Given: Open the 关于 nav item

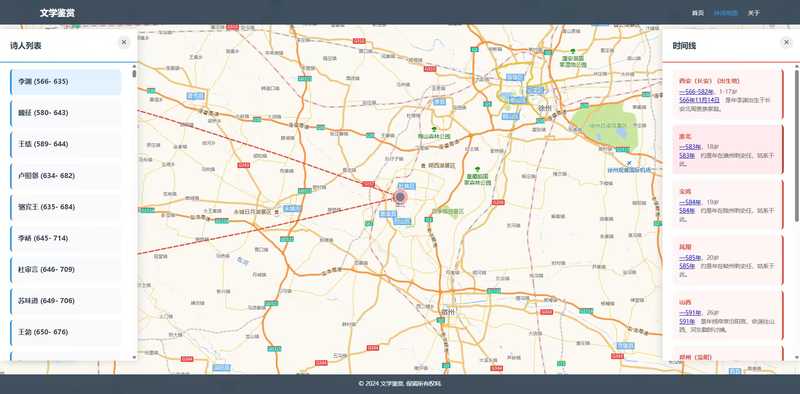Looking at the screenshot, I should pos(754,13).
